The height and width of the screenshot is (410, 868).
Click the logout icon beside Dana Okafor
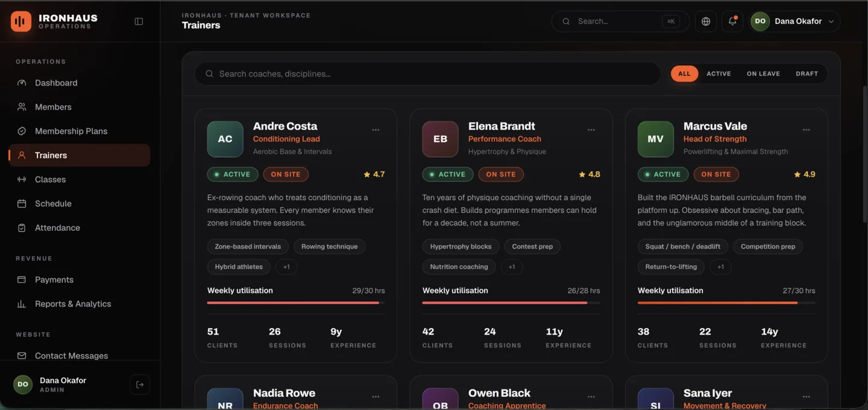point(140,385)
